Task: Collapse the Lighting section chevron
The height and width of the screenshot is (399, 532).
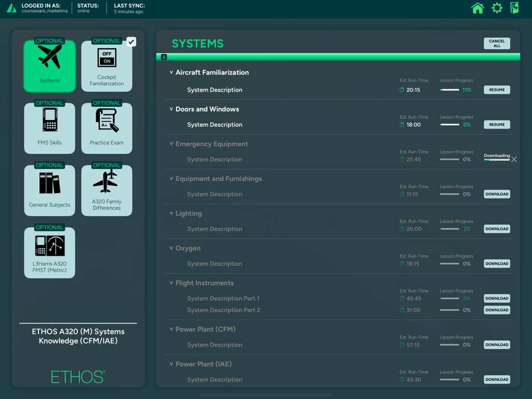Action: (x=171, y=214)
